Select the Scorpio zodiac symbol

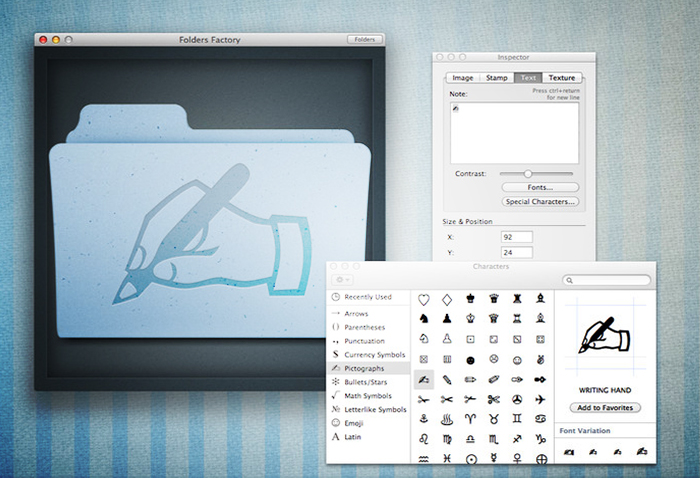point(494,439)
